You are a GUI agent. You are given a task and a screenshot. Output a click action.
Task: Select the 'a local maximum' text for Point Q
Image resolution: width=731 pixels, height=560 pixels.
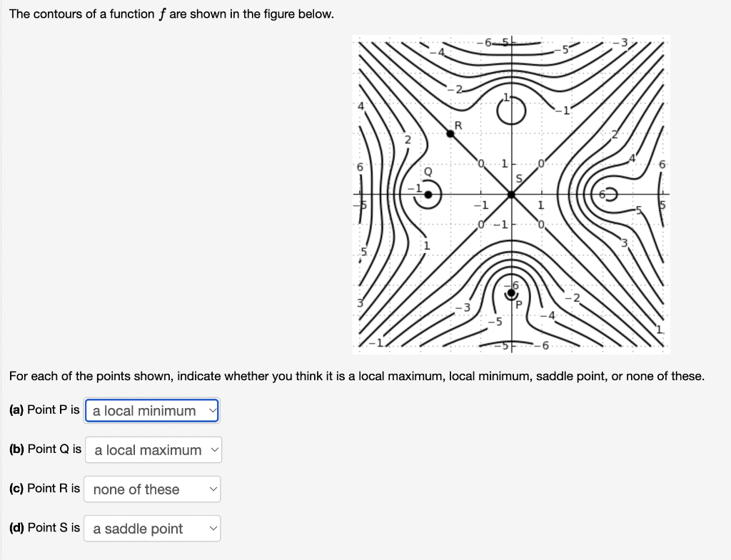(146, 449)
